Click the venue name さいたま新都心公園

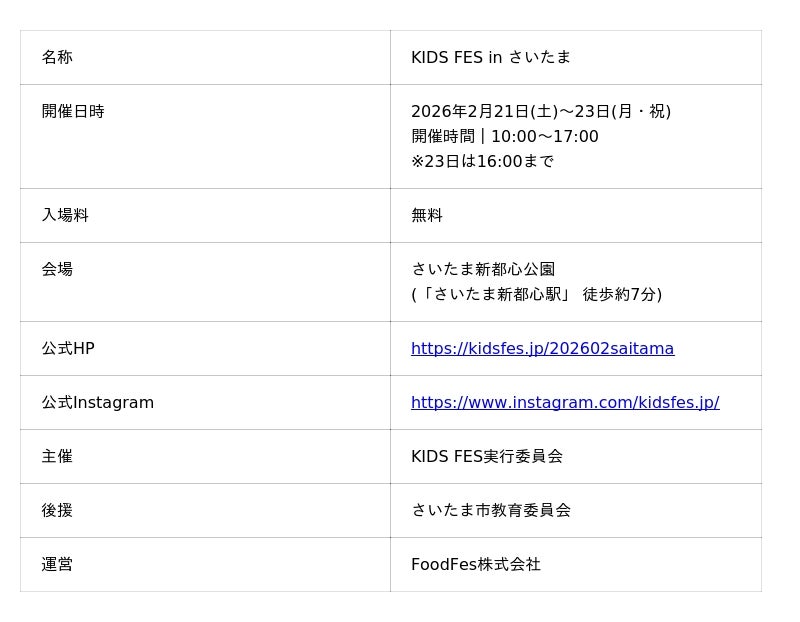click(483, 270)
